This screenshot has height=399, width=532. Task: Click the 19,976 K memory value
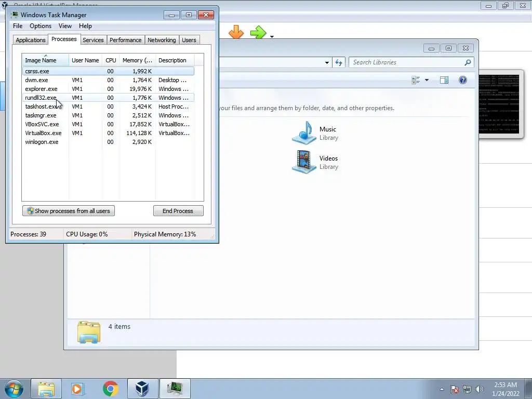[140, 89]
